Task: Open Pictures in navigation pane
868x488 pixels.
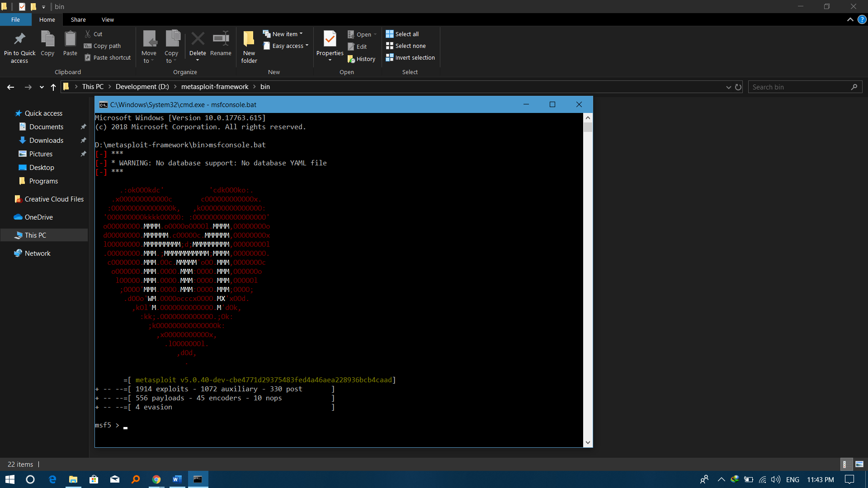Action: [41, 154]
